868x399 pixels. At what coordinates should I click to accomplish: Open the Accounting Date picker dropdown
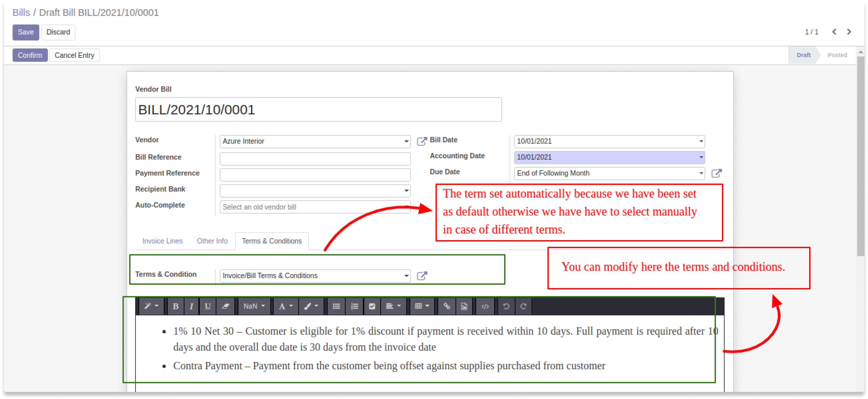[701, 157]
